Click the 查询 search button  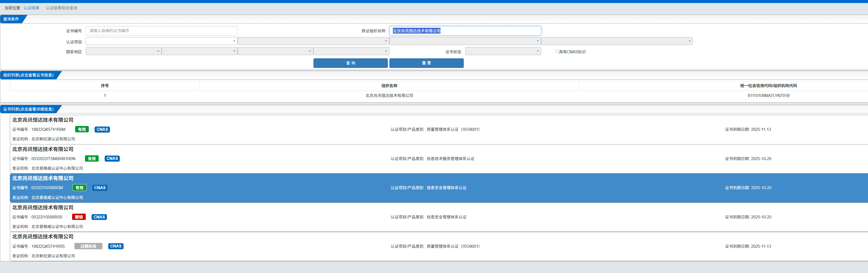tap(351, 63)
